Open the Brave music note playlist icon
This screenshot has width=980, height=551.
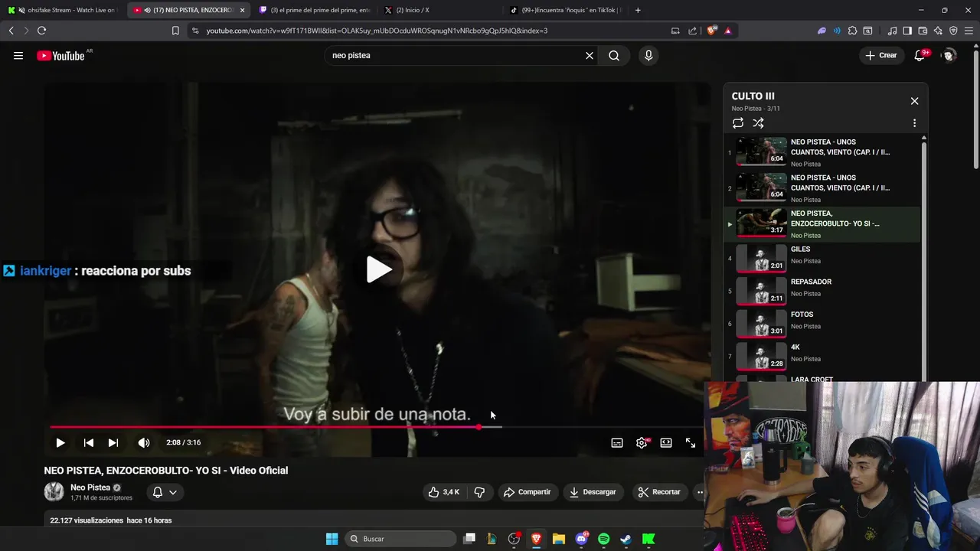(x=892, y=31)
